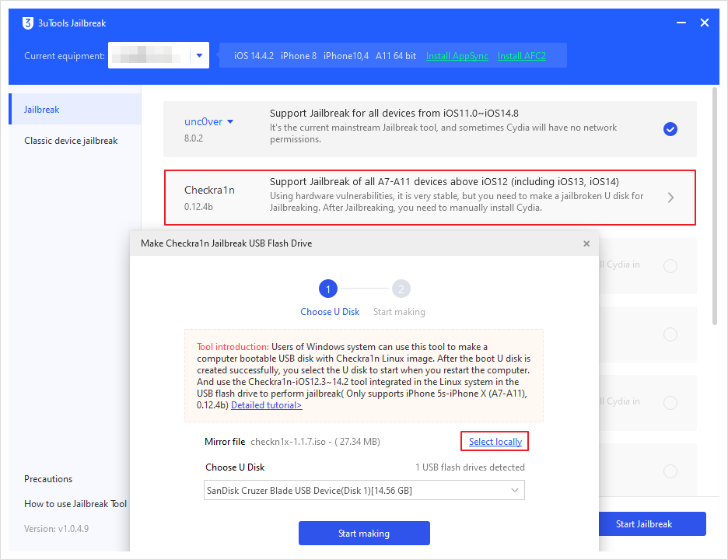Click '1 USB flash drives detected' text
This screenshot has height=560, width=728.
470,467
